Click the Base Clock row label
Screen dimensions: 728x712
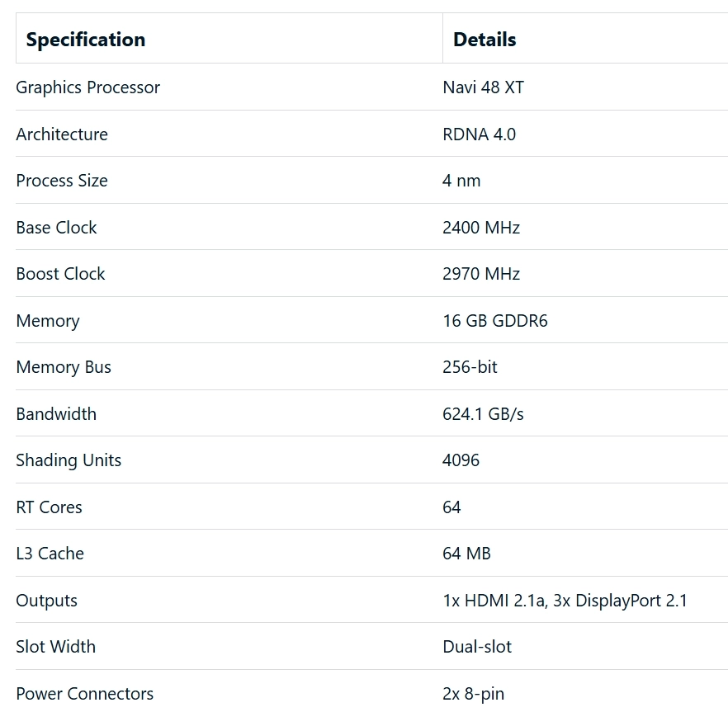(56, 228)
